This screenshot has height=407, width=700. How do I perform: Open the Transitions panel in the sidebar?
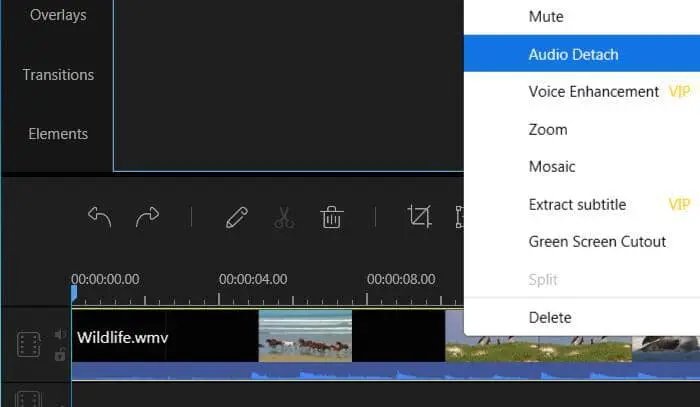(x=58, y=75)
